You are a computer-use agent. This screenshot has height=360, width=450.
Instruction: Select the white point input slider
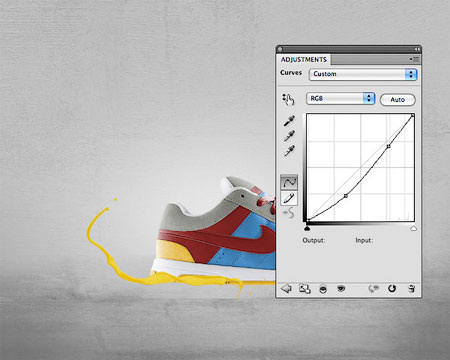(413, 228)
